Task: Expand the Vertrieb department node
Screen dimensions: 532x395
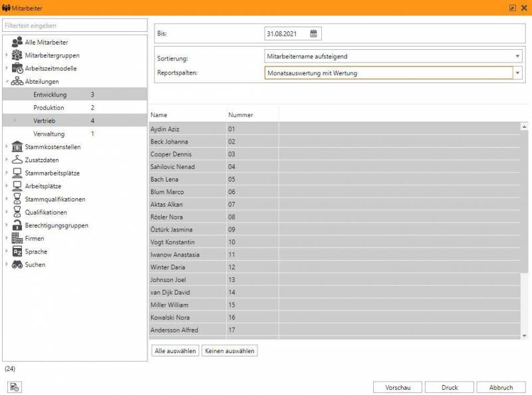Action: 15,121
